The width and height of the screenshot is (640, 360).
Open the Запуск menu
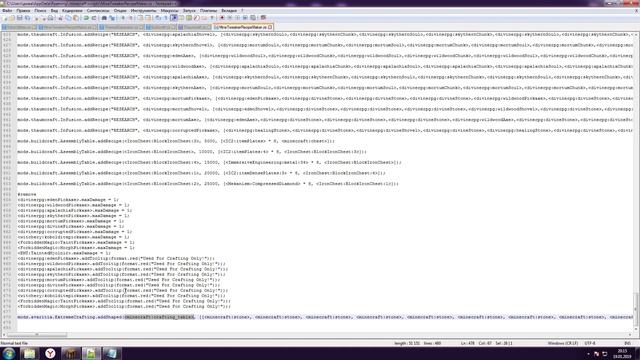tap(189, 11)
